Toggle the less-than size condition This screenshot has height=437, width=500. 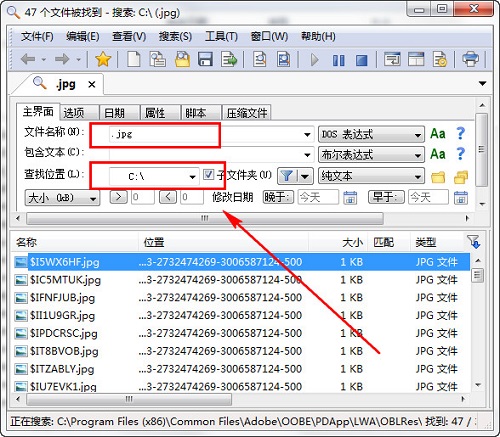click(x=168, y=197)
